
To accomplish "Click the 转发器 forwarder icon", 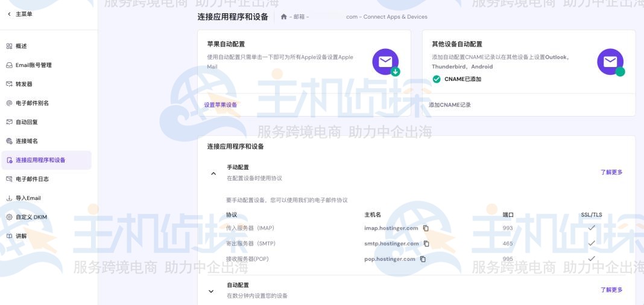I will 9,84.
